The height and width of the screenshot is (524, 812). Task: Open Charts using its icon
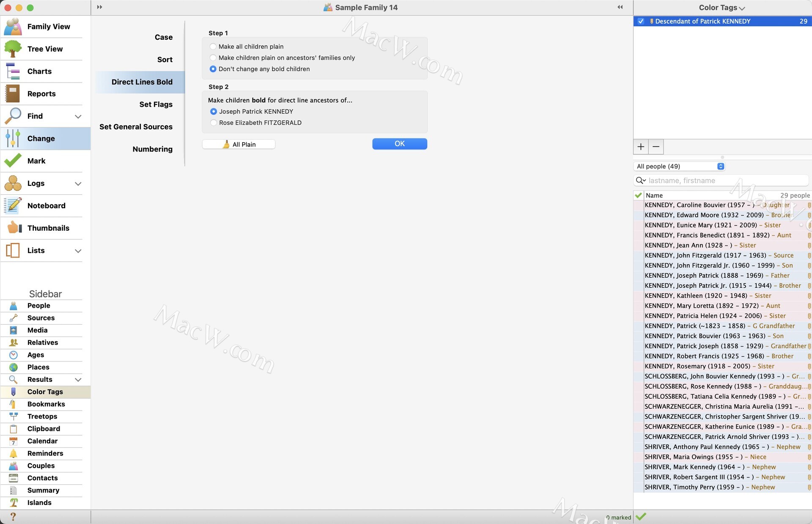pyautogui.click(x=13, y=72)
